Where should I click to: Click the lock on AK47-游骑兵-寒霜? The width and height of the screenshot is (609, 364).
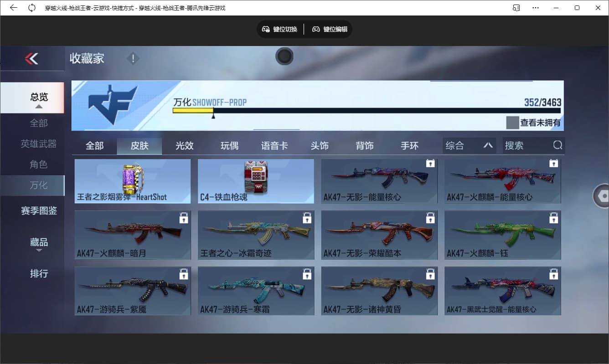click(x=307, y=273)
